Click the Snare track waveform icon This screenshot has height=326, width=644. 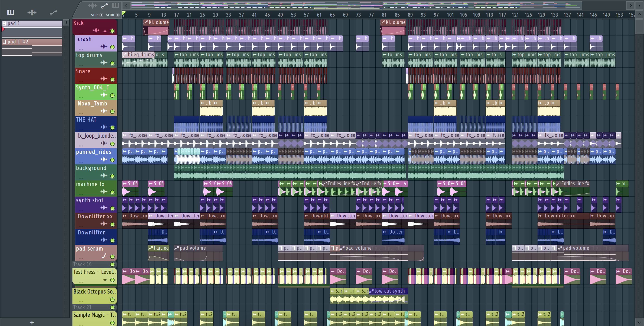[104, 79]
